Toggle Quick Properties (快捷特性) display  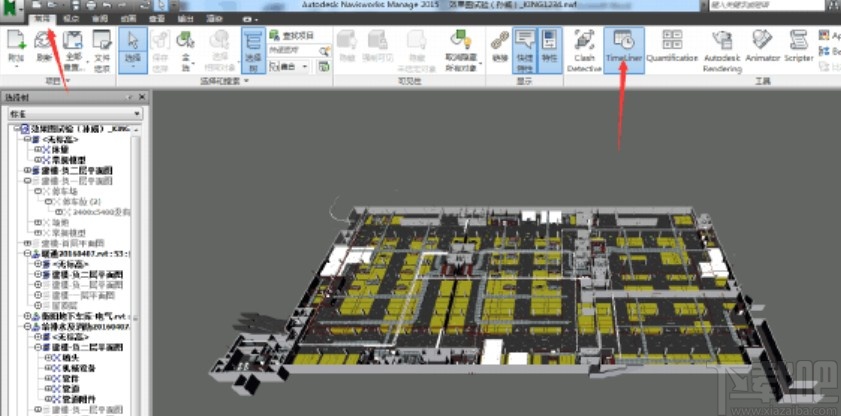click(x=524, y=50)
